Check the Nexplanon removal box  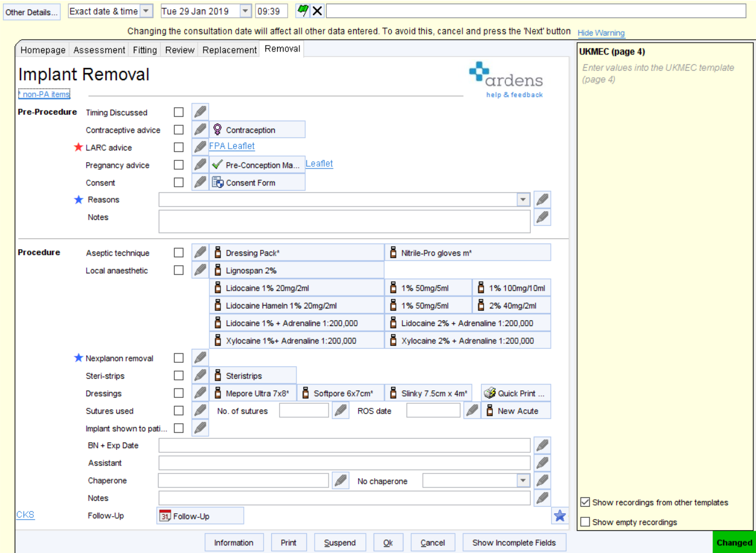178,358
